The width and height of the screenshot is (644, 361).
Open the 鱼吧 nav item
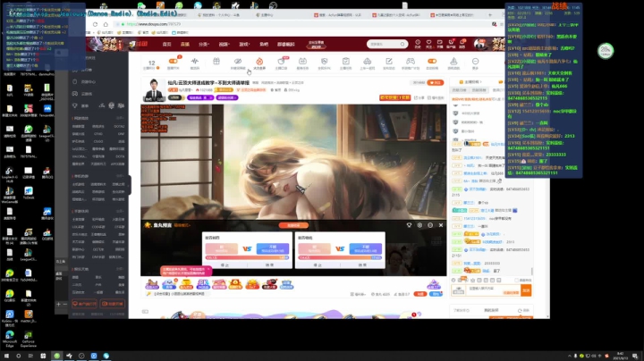coord(264,45)
